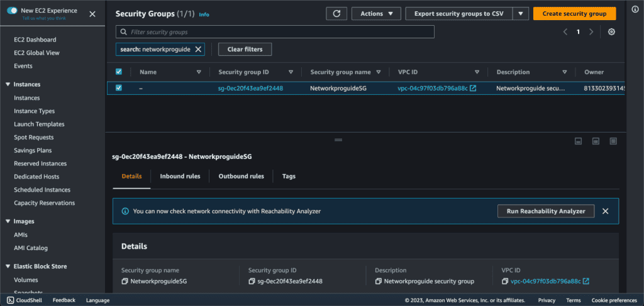Open EC2 Dashboard in sidebar
The height and width of the screenshot is (306, 644).
(35, 40)
